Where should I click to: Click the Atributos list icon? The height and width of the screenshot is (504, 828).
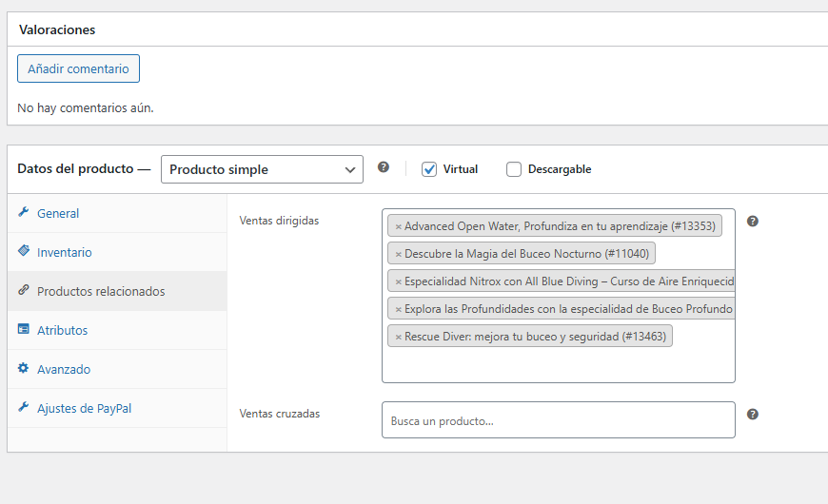click(23, 329)
